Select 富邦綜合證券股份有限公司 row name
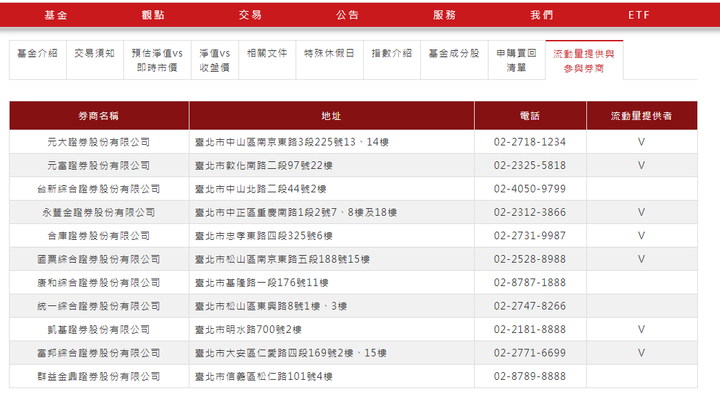Image resolution: width=720 pixels, height=415 pixels. (99, 353)
